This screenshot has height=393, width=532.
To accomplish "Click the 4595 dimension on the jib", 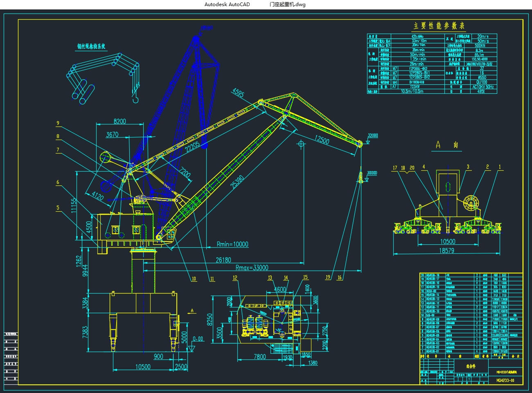I will pyautogui.click(x=239, y=93).
